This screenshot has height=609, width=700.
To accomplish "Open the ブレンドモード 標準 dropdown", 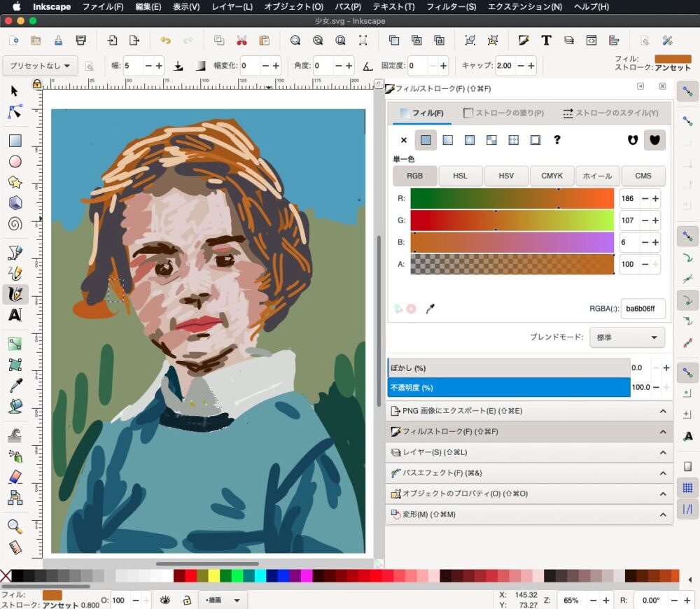I will pos(627,337).
